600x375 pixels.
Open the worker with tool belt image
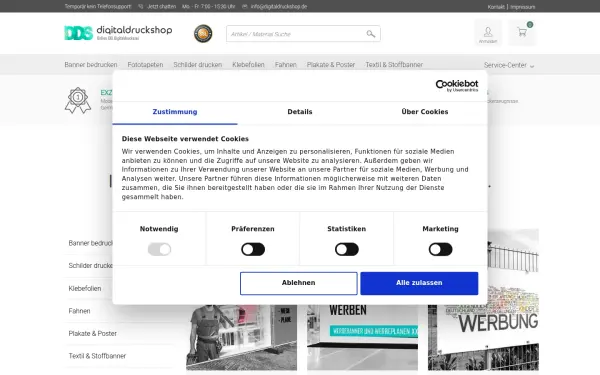click(x=241, y=337)
